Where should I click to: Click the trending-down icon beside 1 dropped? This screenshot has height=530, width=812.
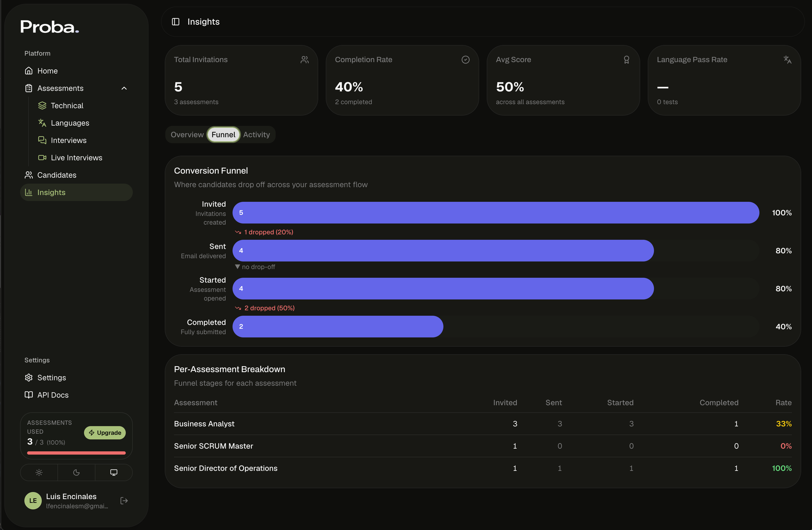click(238, 232)
